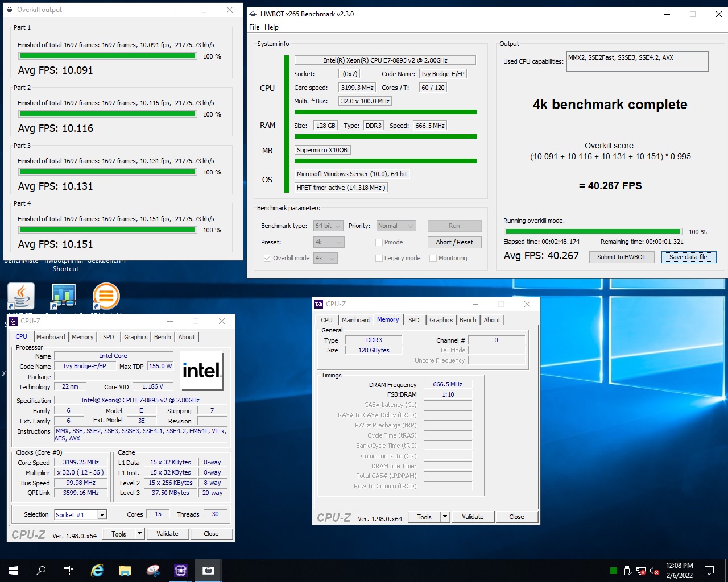The image size is (728, 582).
Task: Click Validate in CPU-Z processor window
Action: click(x=167, y=534)
